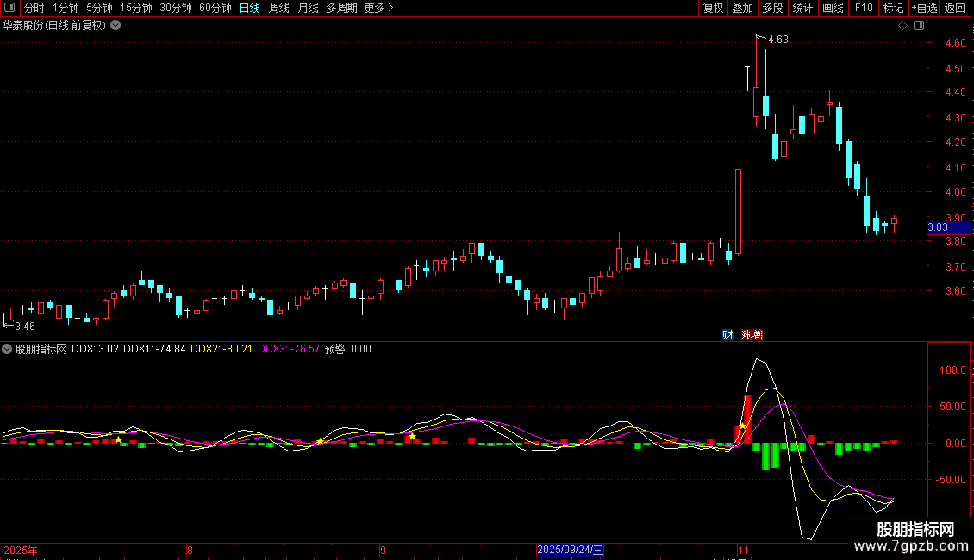Click the 预警: 0.00 value
Screen dimensions: 974x560
348,349
